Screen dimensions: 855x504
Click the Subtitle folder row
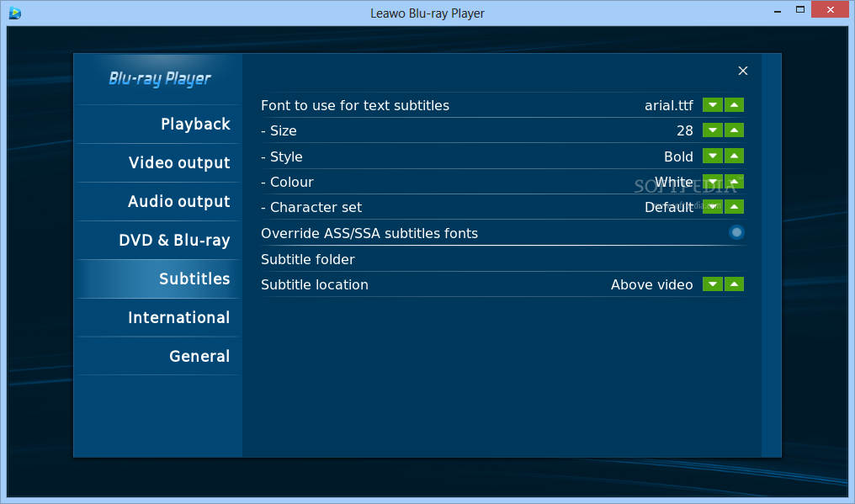click(x=502, y=259)
